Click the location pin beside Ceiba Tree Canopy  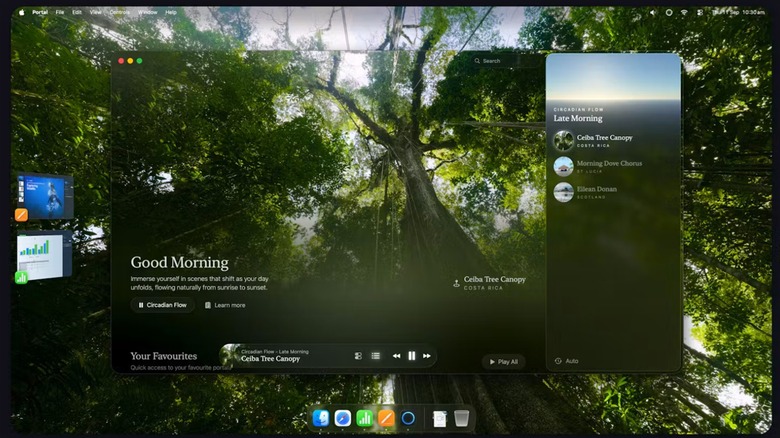click(456, 283)
